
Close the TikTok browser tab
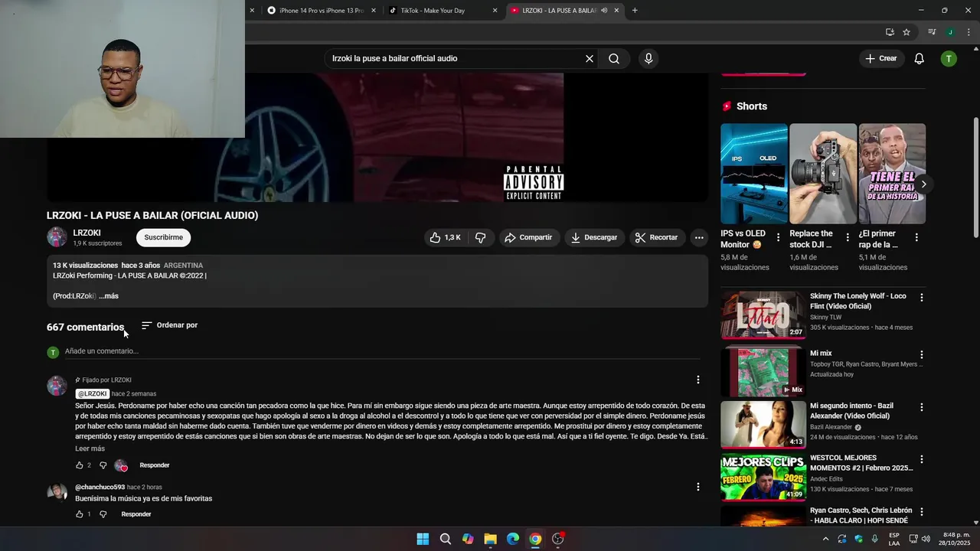495,11
